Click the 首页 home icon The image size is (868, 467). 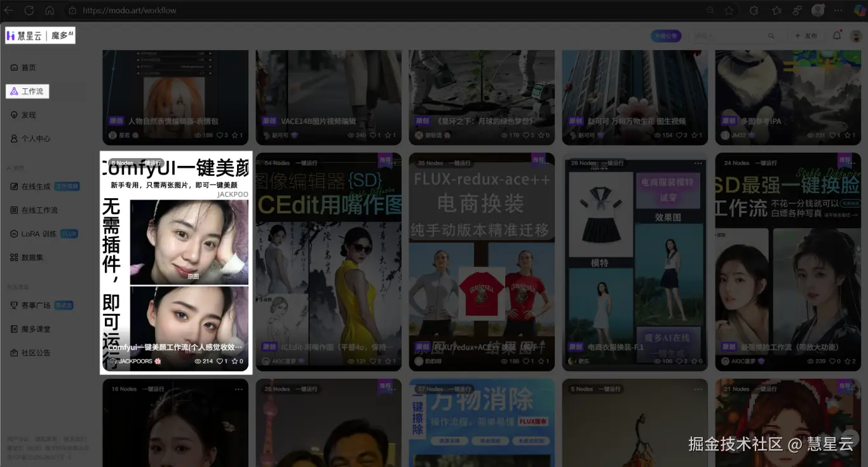tap(14, 67)
